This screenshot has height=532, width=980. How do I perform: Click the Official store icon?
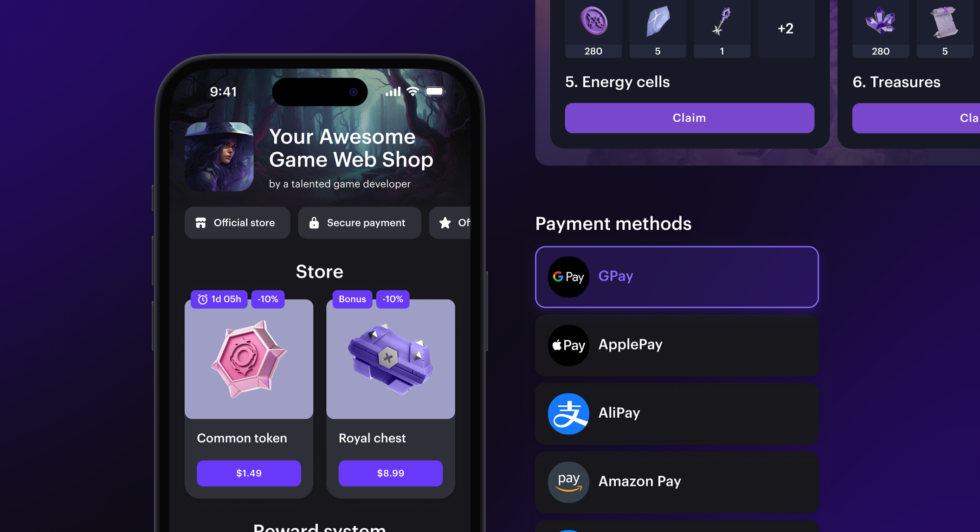click(x=202, y=222)
